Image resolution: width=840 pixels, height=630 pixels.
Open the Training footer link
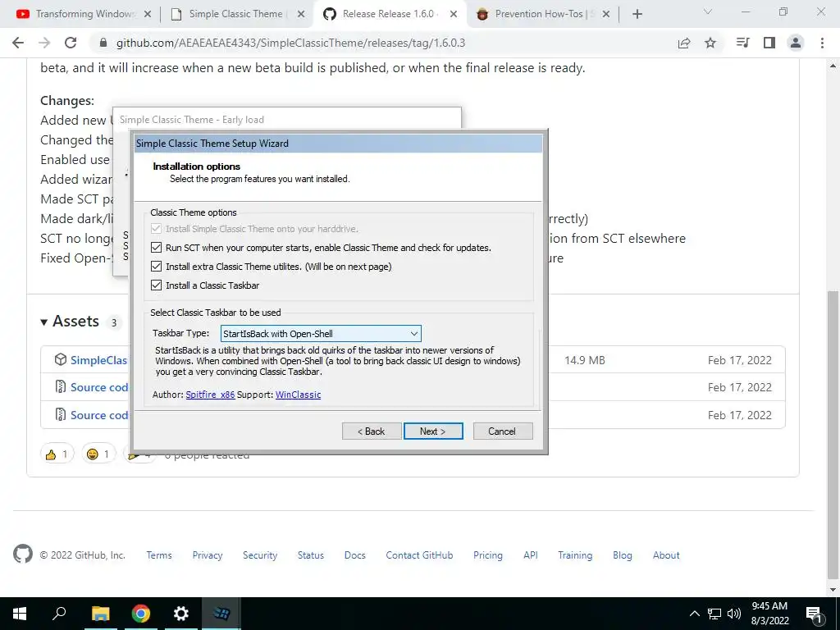pos(575,555)
